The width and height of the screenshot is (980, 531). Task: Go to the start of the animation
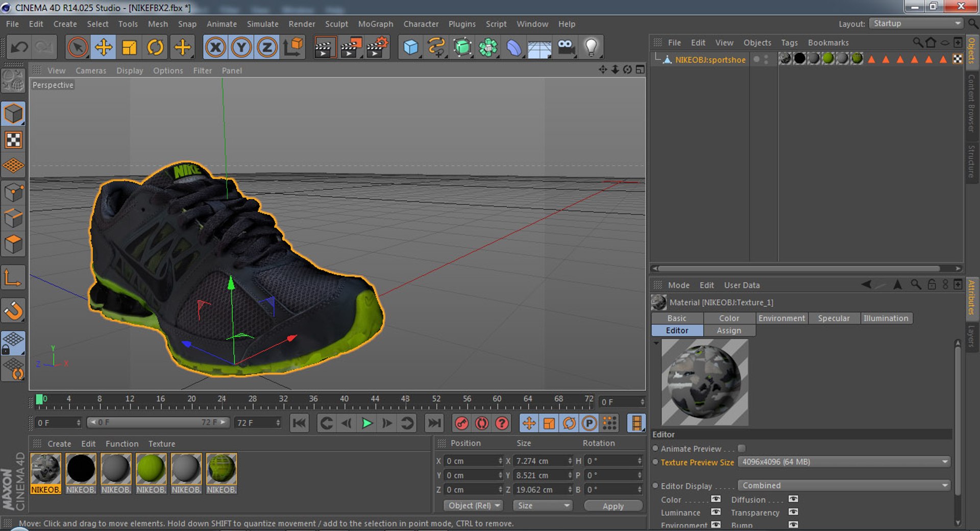[x=299, y=423]
